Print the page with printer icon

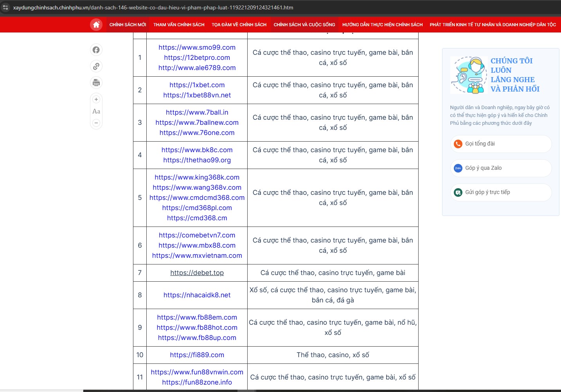(x=96, y=83)
